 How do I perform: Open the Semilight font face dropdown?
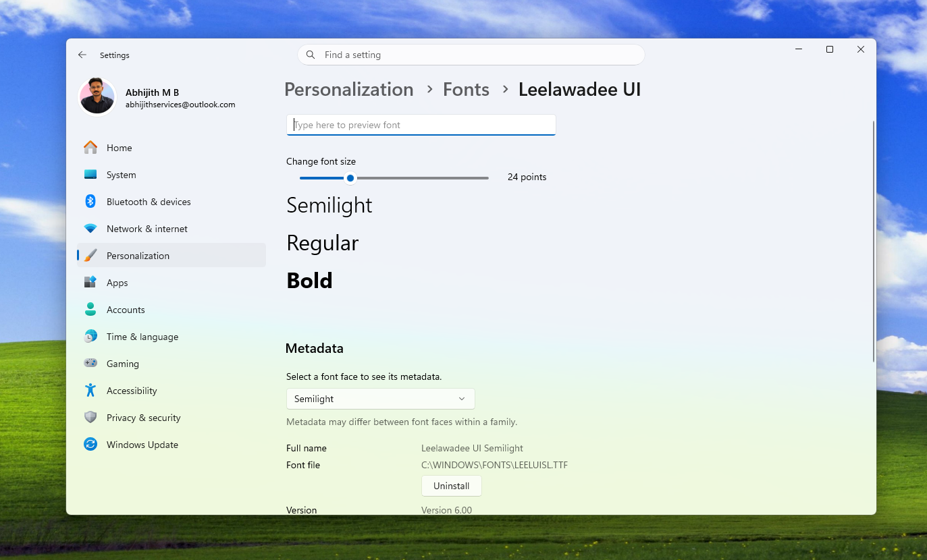[x=380, y=399]
